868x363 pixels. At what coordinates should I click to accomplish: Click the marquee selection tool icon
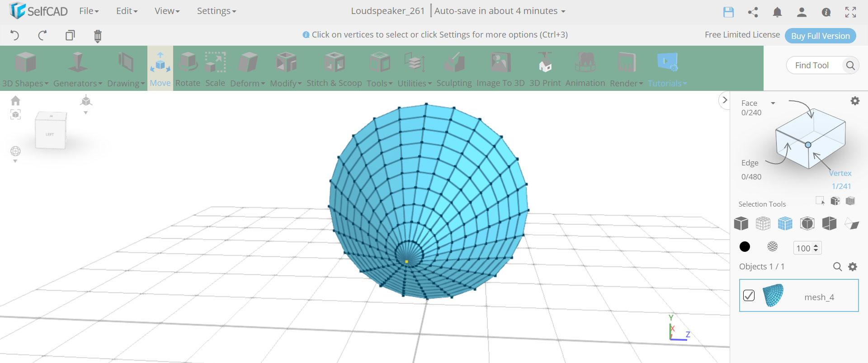(x=820, y=201)
